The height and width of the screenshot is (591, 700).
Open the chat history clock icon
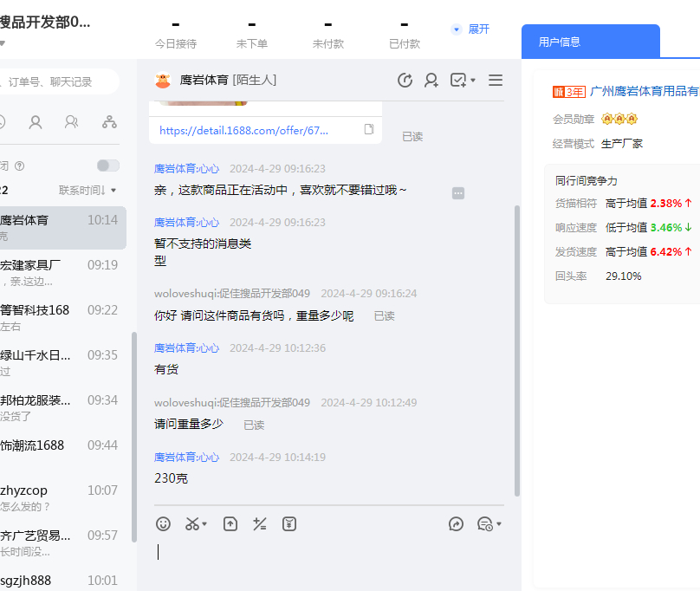click(x=405, y=81)
